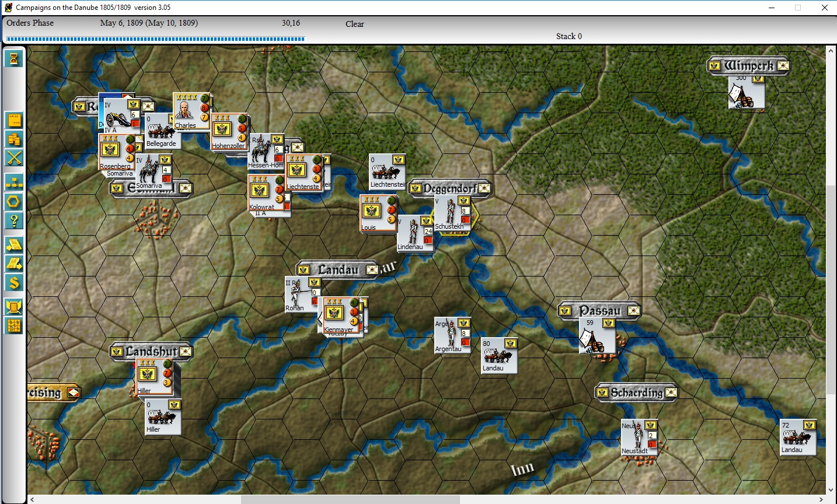Select the IV A artillery counter
The image size is (837, 504).
(x=121, y=116)
